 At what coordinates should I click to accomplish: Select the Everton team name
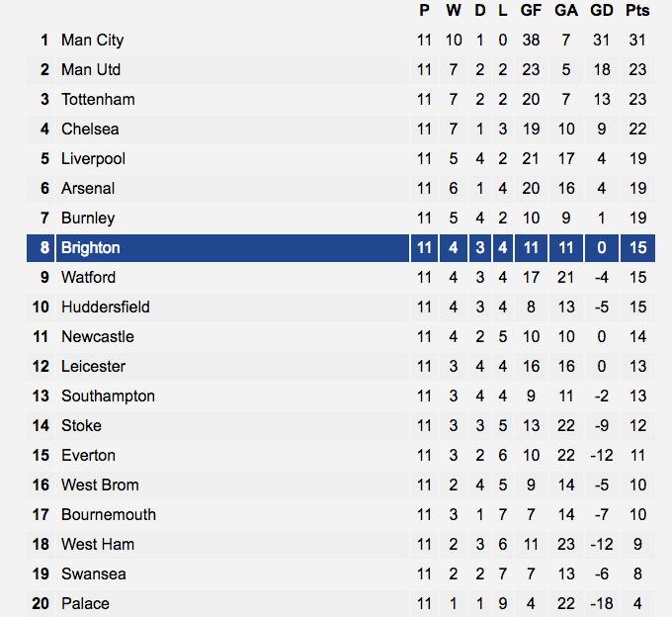[x=88, y=456]
